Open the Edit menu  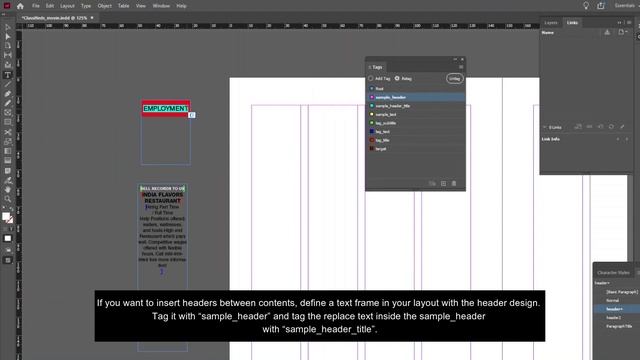[50, 6]
